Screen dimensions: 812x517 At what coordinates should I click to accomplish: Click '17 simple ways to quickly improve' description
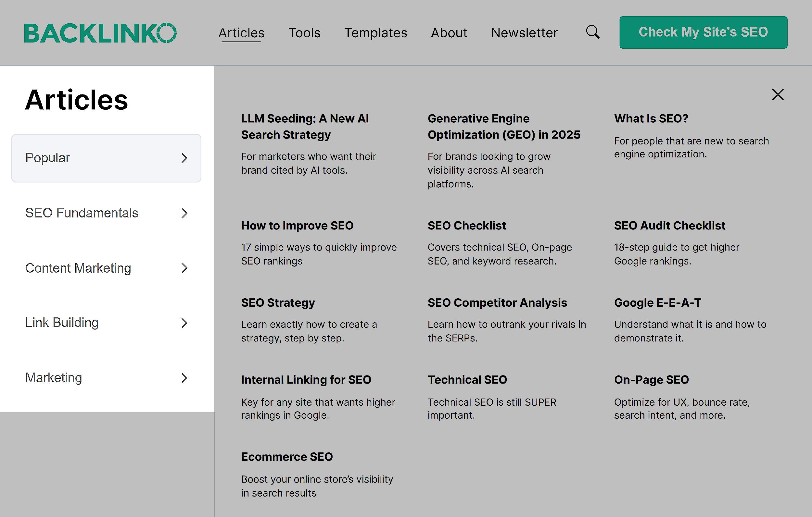[x=319, y=254]
